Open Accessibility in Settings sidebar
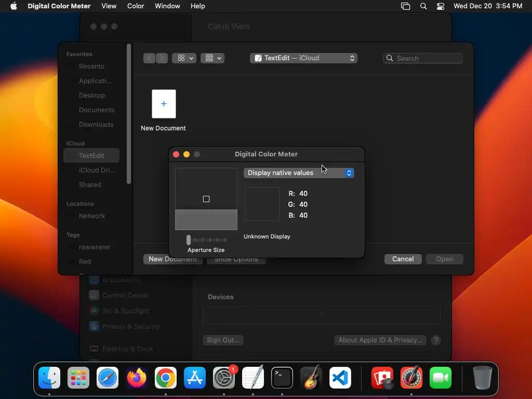 pyautogui.click(x=115, y=280)
